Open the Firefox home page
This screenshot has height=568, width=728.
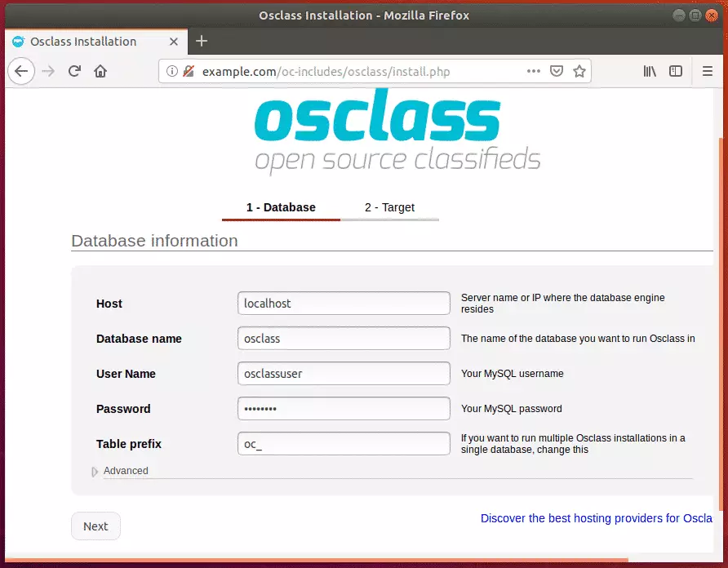[100, 71]
